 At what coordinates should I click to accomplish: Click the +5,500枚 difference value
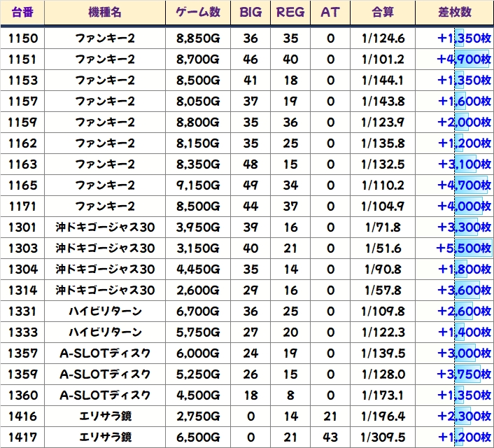(464, 248)
